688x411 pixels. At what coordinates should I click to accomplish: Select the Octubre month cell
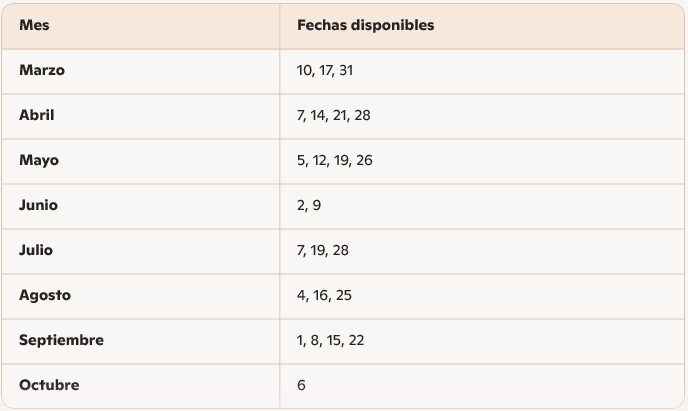[x=49, y=385]
